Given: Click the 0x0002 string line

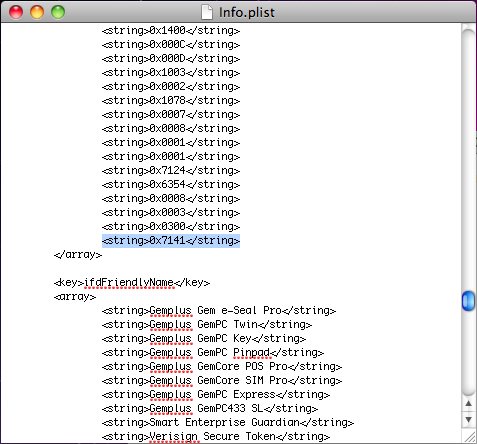Looking at the screenshot, I should pyautogui.click(x=171, y=87).
